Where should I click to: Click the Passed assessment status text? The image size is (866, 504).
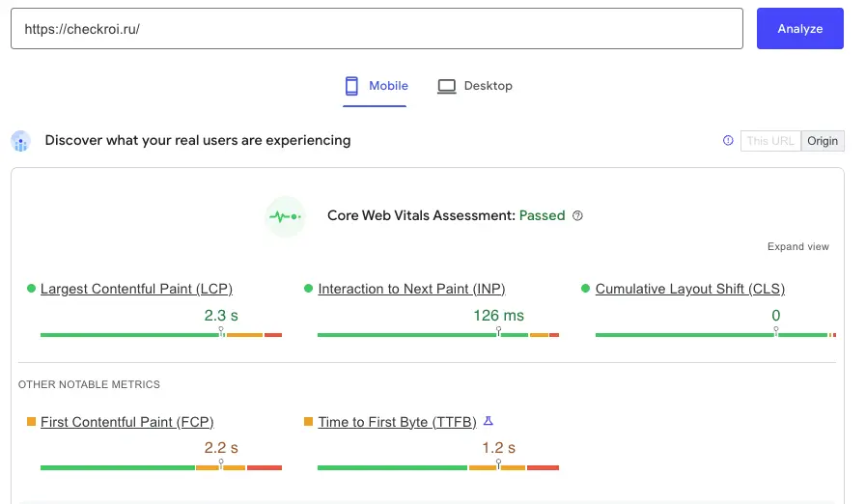coord(542,215)
